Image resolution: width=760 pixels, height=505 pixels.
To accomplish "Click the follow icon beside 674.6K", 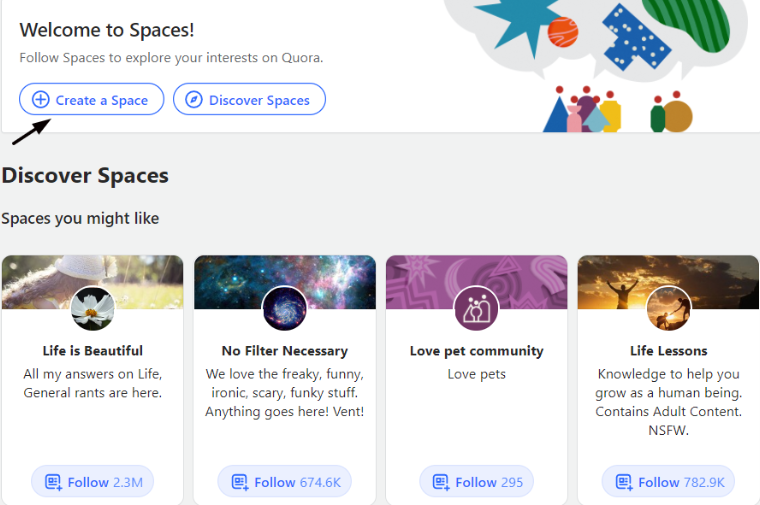I will point(240,482).
